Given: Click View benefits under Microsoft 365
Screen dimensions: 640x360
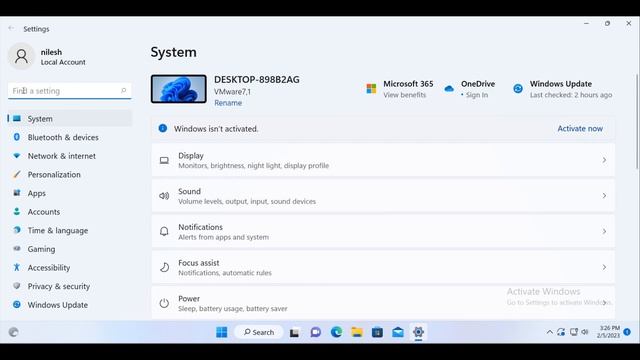Looking at the screenshot, I should coord(404,95).
